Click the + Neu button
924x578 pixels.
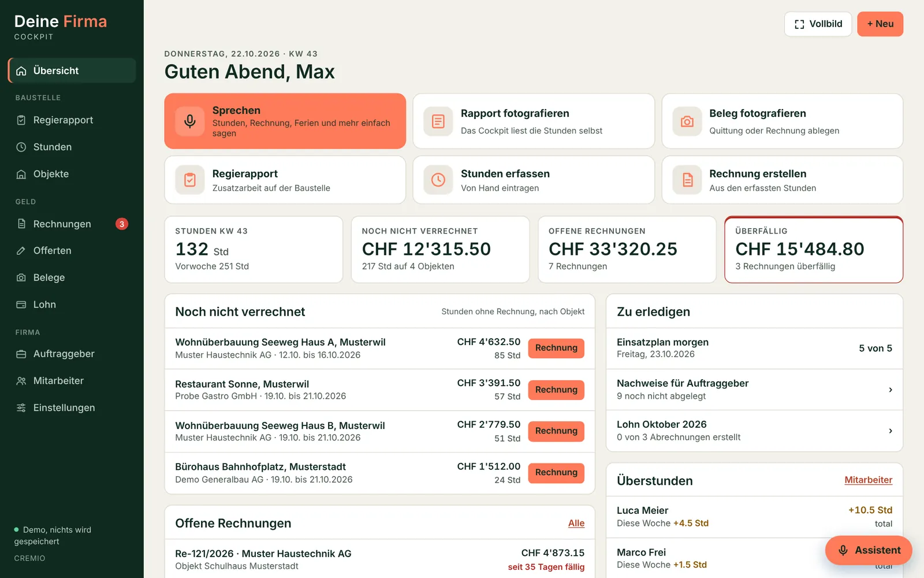[880, 24]
